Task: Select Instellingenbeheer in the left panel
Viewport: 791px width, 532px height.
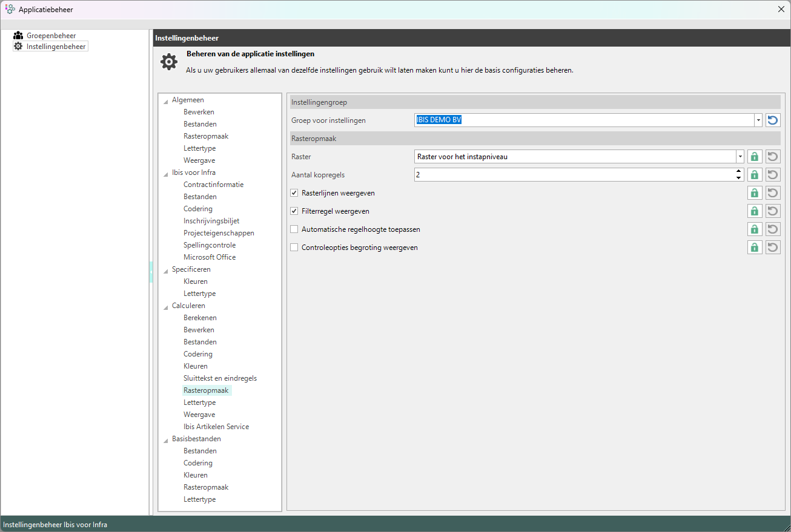Action: click(x=56, y=47)
